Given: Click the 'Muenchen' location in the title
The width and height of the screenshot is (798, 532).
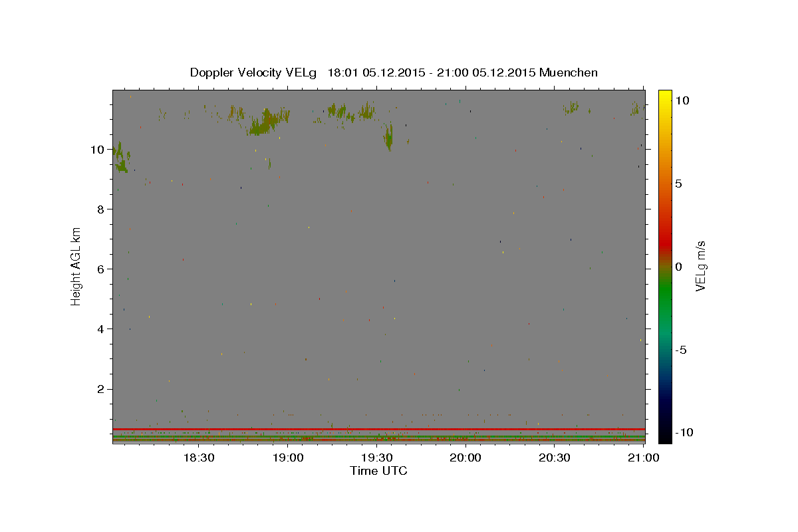Looking at the screenshot, I should [569, 72].
